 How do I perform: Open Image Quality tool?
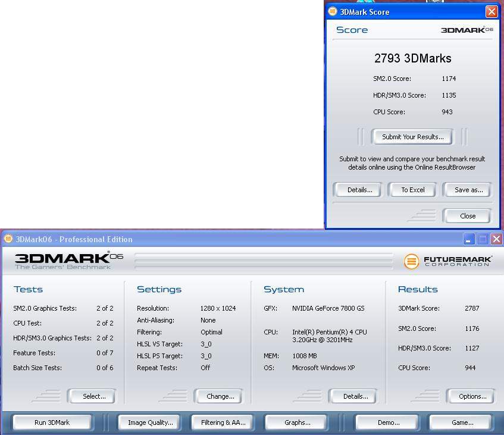(150, 422)
